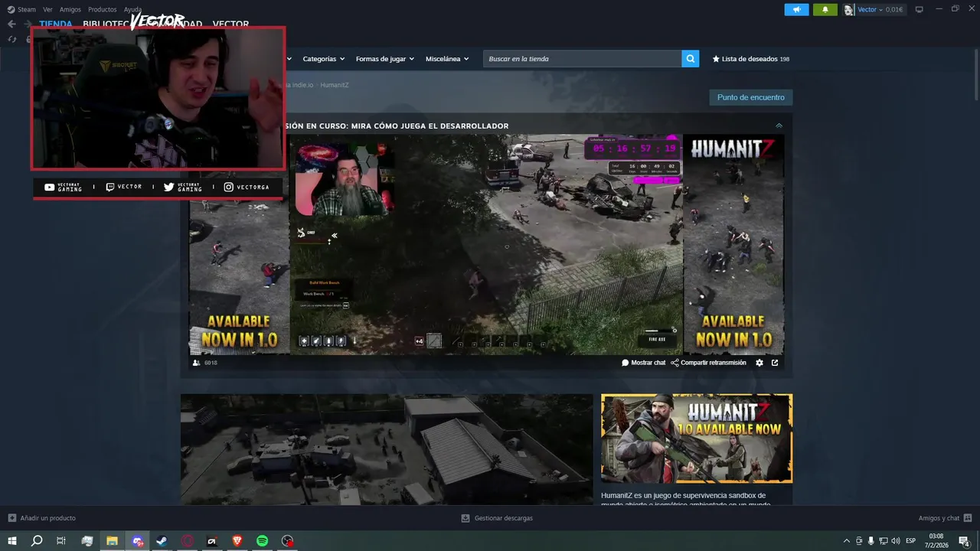Open Gestionar descargas

click(x=497, y=518)
